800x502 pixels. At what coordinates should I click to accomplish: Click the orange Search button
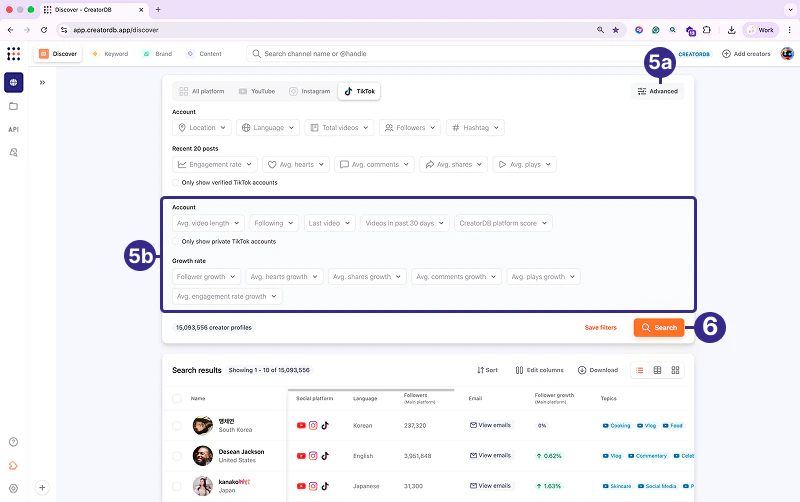(x=659, y=328)
